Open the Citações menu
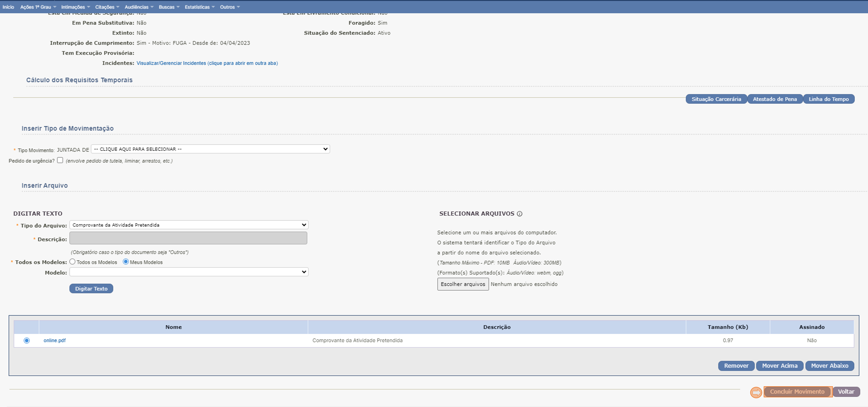The width and height of the screenshot is (868, 407). [107, 7]
